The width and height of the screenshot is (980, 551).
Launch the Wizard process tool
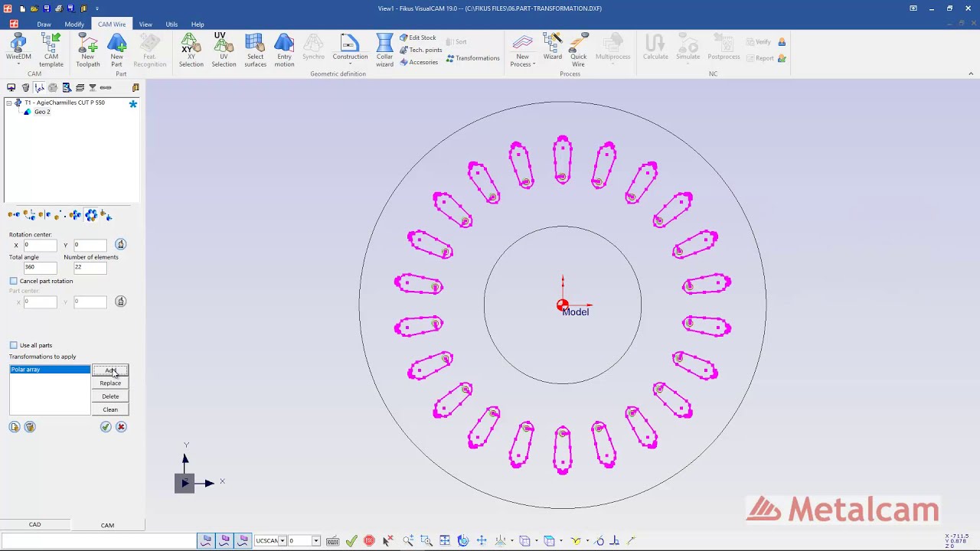coord(552,46)
